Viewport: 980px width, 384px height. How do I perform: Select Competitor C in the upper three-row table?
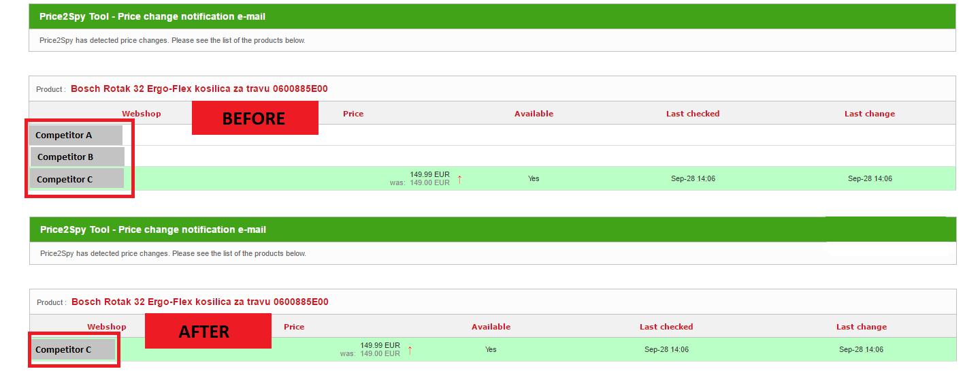(x=77, y=179)
